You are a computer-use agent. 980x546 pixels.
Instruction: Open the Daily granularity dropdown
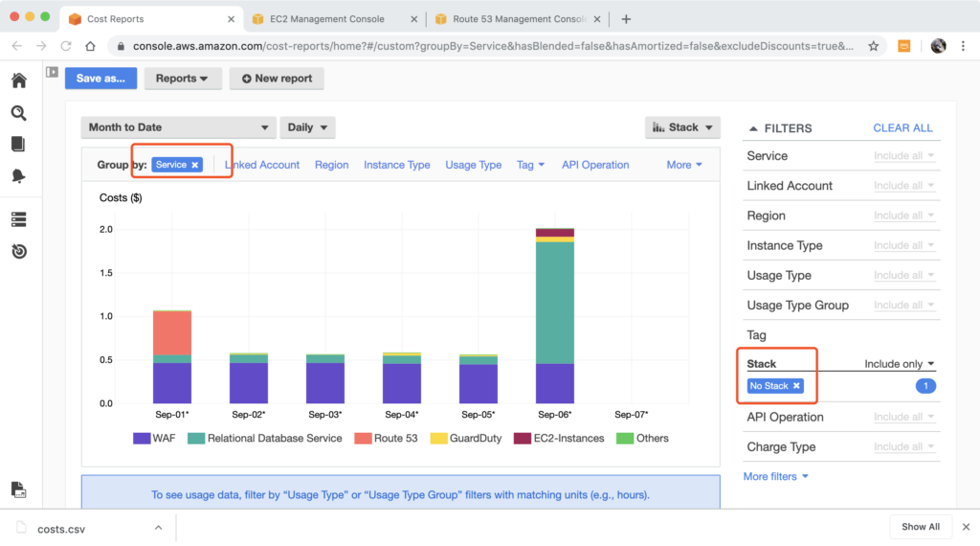[x=307, y=127]
